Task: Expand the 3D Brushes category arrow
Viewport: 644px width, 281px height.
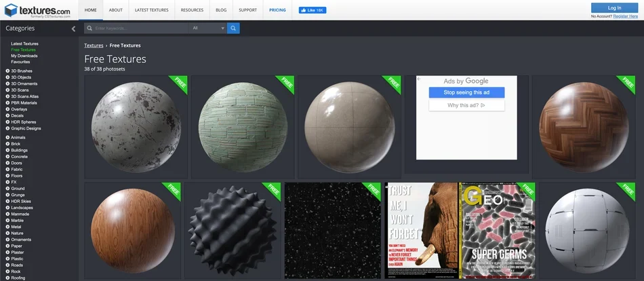Action: pos(7,71)
